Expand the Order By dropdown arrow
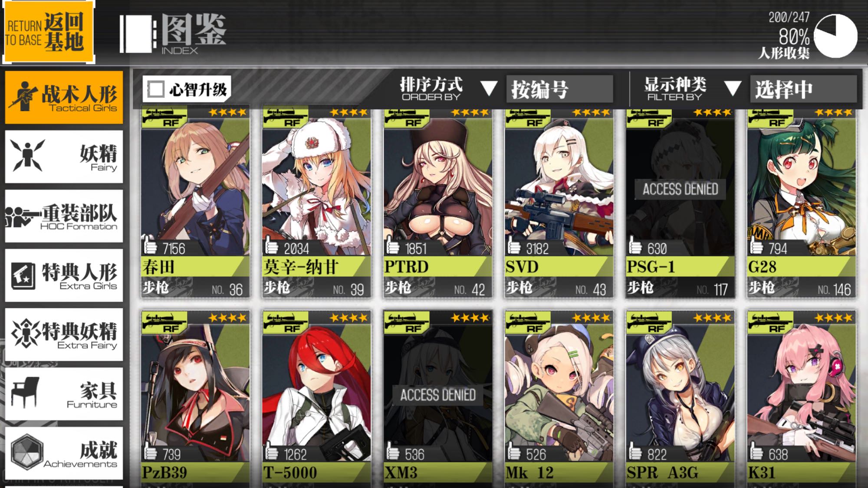Image resolution: width=868 pixels, height=488 pixels. [489, 88]
